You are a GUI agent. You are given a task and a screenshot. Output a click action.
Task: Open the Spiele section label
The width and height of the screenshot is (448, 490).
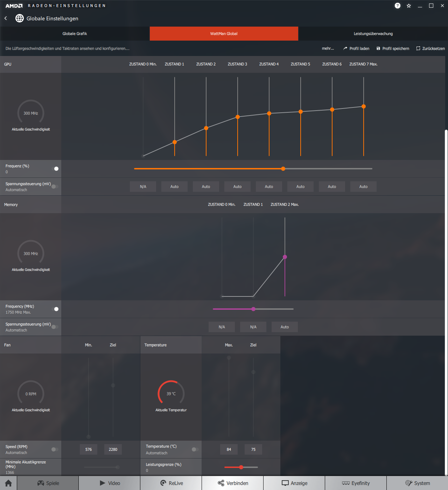53,483
